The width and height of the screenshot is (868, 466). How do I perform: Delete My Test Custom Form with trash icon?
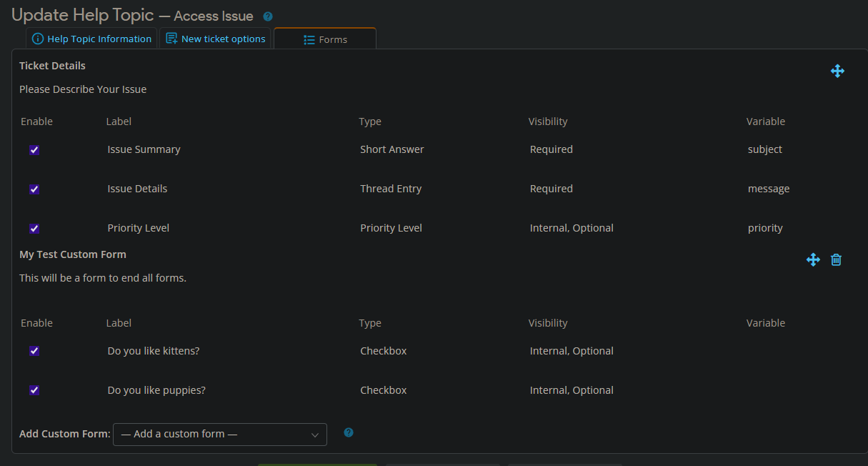836,259
